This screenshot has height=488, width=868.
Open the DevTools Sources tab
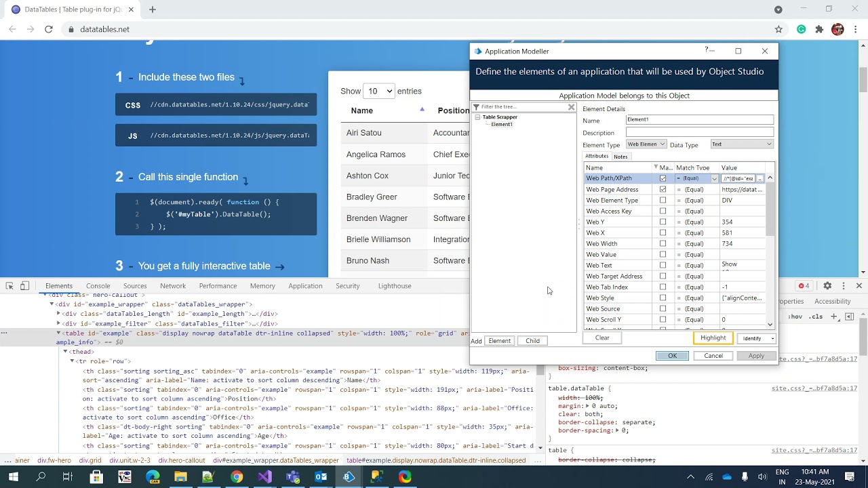(135, 286)
